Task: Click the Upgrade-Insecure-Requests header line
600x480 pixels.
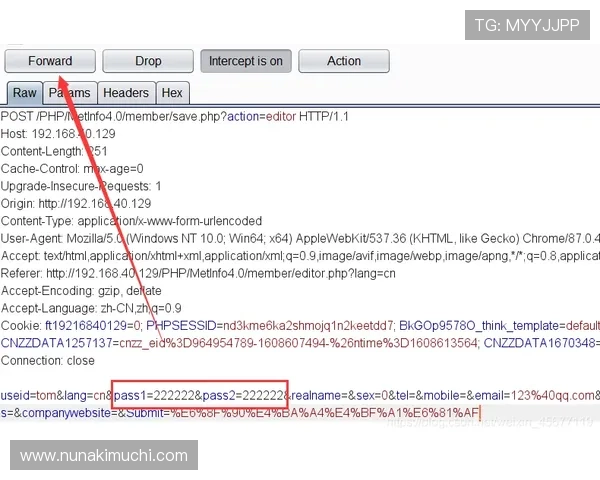Action: (81, 186)
